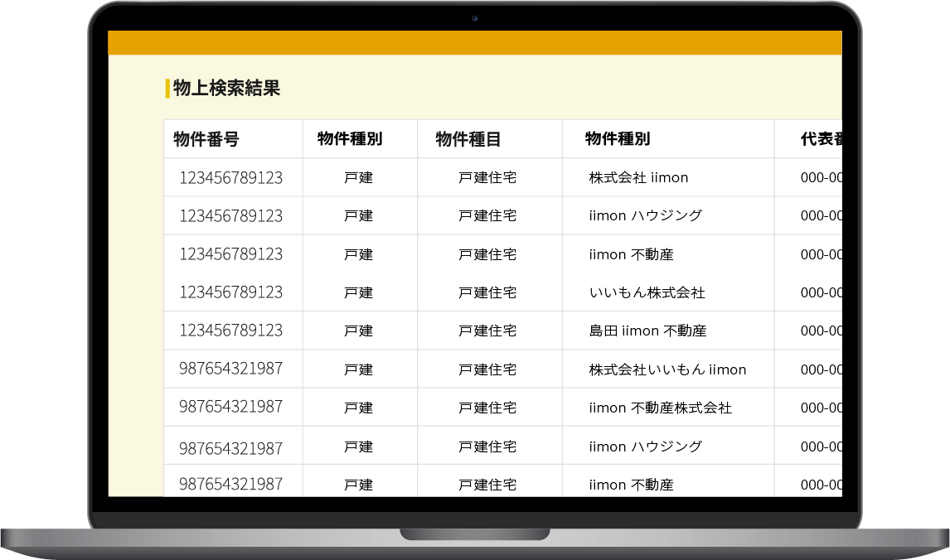Image resolution: width=950 pixels, height=560 pixels.
Task: Click 戸建住宅 in the 島田 iimon 不動産 row
Action: [487, 331]
